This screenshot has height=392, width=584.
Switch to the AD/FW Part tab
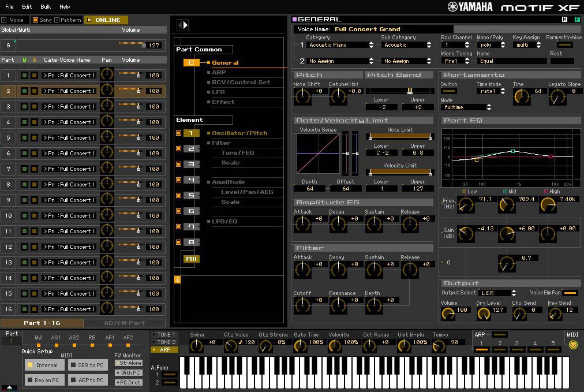pyautogui.click(x=124, y=323)
